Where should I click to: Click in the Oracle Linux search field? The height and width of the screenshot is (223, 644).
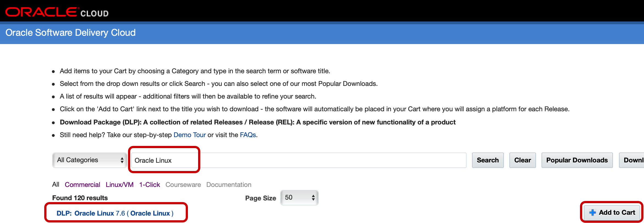298,160
